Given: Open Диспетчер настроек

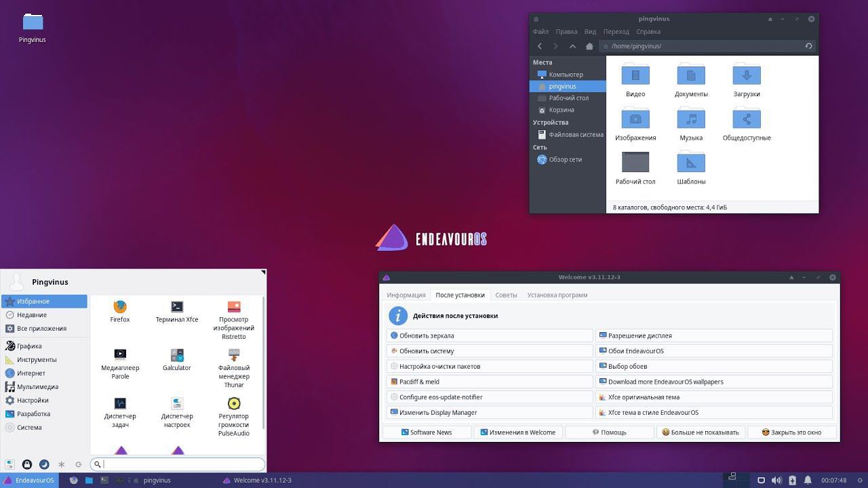Looking at the screenshot, I should click(177, 412).
